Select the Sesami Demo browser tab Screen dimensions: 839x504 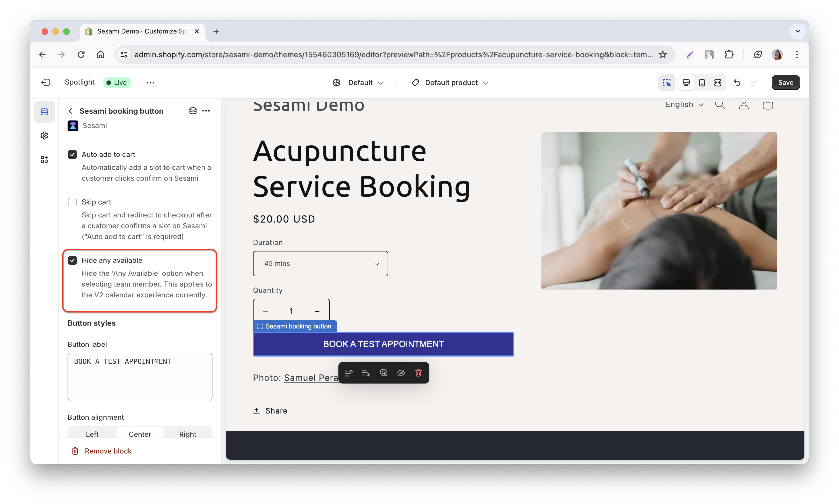click(142, 31)
